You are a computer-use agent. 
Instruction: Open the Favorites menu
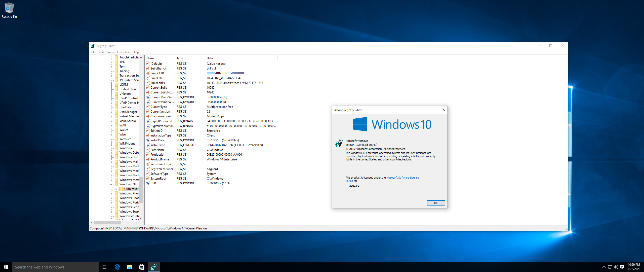pyautogui.click(x=123, y=52)
